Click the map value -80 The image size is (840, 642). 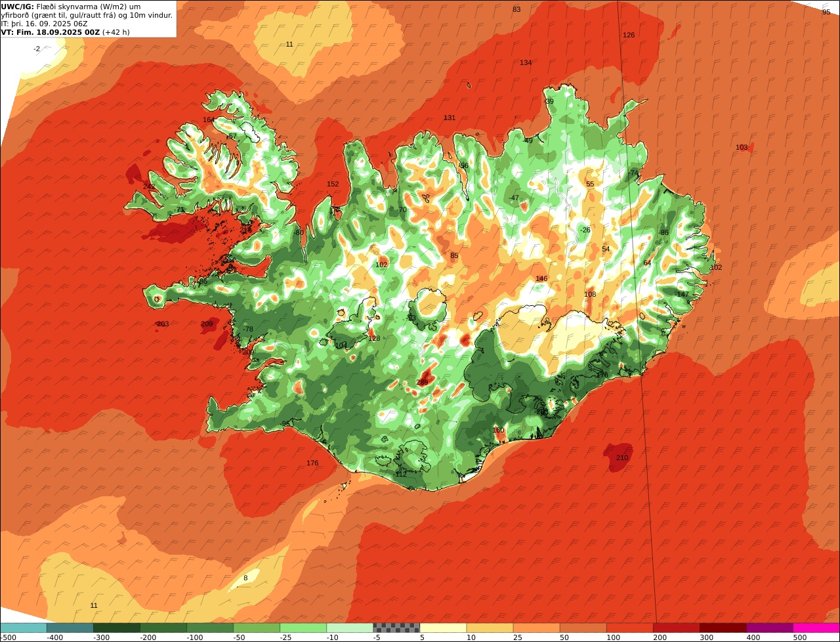click(299, 232)
